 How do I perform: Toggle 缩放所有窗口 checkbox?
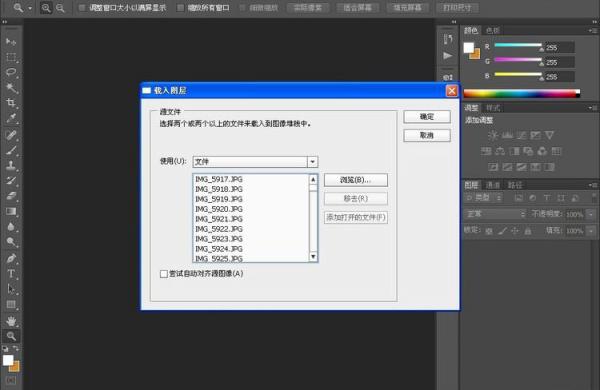(180, 8)
